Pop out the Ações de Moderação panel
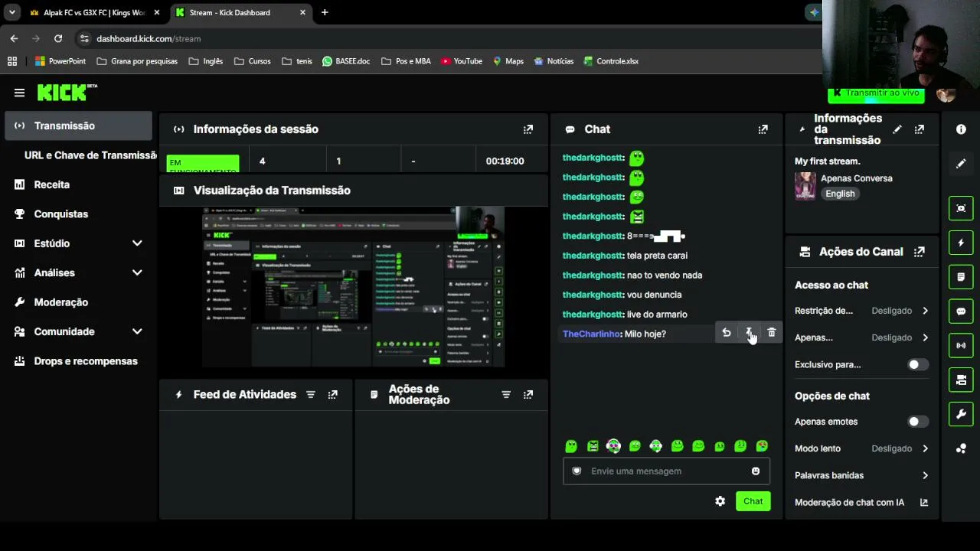 click(528, 395)
